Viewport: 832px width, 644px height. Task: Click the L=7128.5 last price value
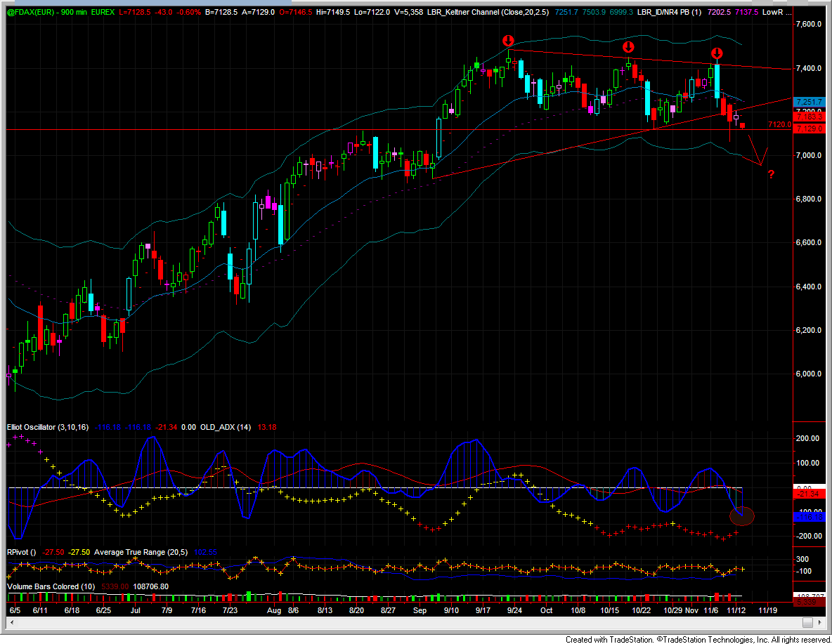click(x=134, y=12)
